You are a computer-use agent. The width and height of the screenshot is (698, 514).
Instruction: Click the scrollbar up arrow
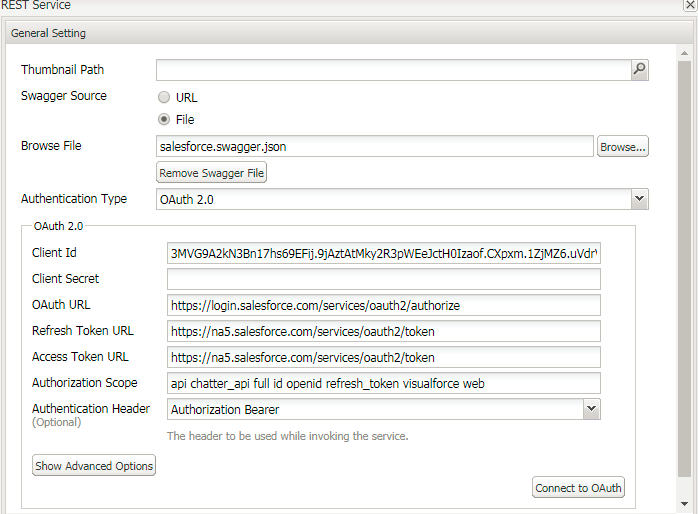click(684, 53)
